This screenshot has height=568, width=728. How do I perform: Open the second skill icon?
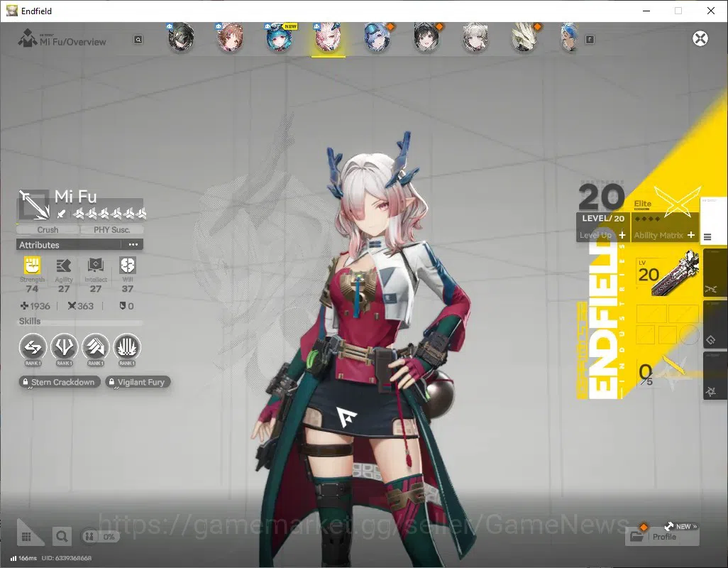[64, 347]
